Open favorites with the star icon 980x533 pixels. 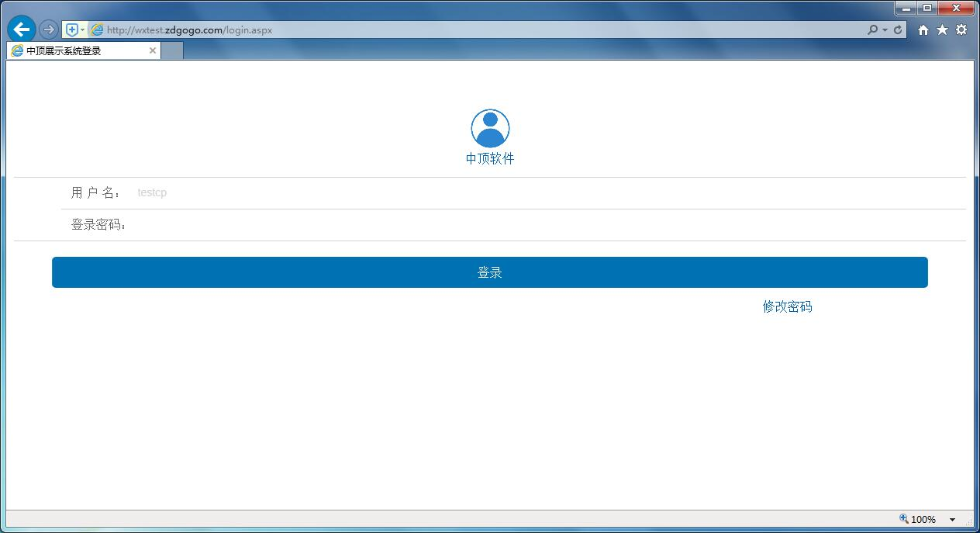click(x=942, y=29)
